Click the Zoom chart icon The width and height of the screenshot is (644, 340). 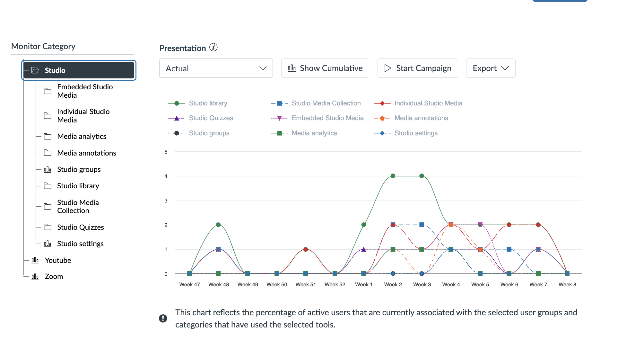[35, 277]
